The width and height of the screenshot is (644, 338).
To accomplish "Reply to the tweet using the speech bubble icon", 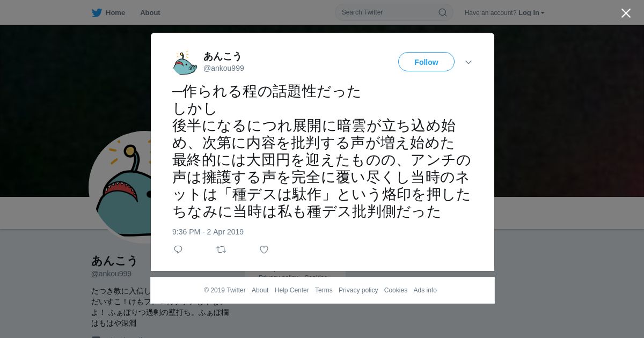I will (178, 249).
